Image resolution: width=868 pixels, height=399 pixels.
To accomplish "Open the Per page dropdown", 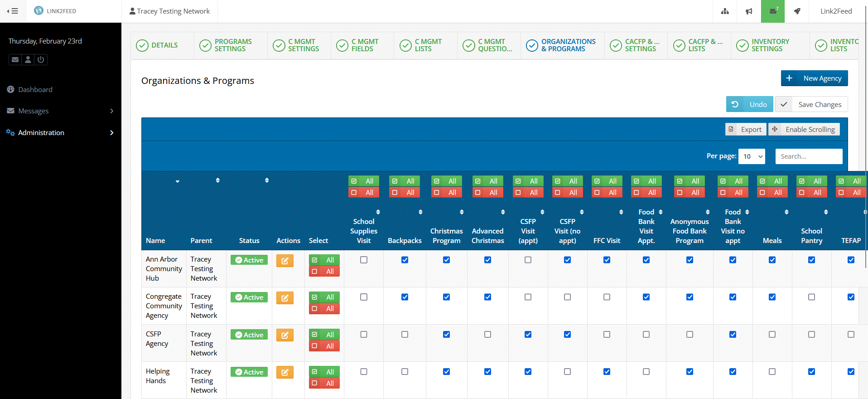I will [x=752, y=156].
